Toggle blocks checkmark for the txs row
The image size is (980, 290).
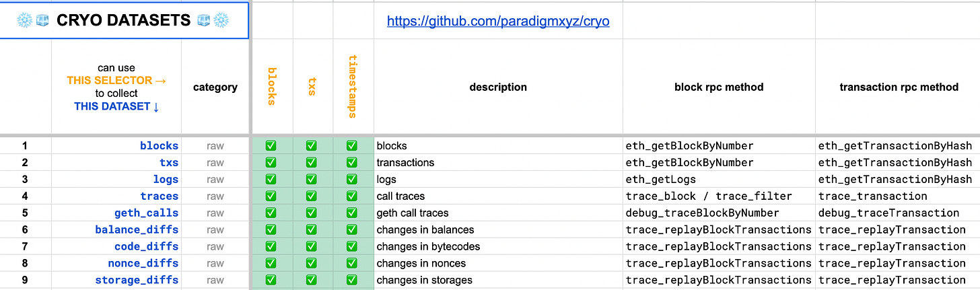[x=271, y=162]
